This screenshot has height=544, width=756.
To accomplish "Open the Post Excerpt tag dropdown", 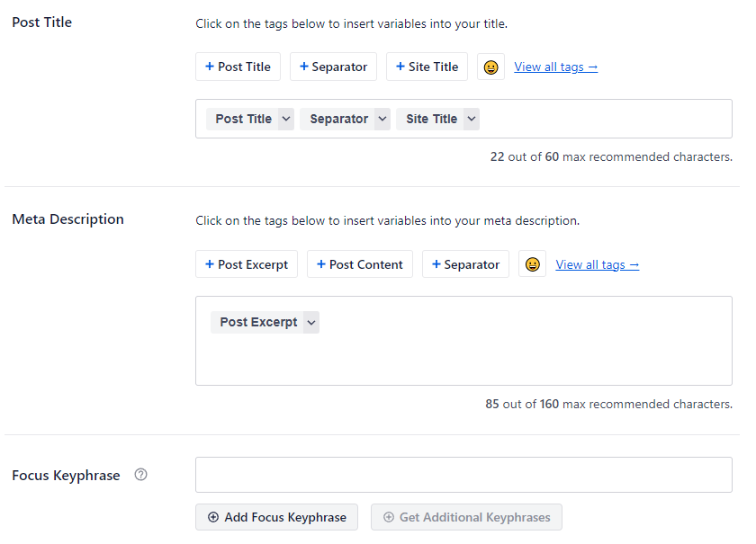I will 310,322.
